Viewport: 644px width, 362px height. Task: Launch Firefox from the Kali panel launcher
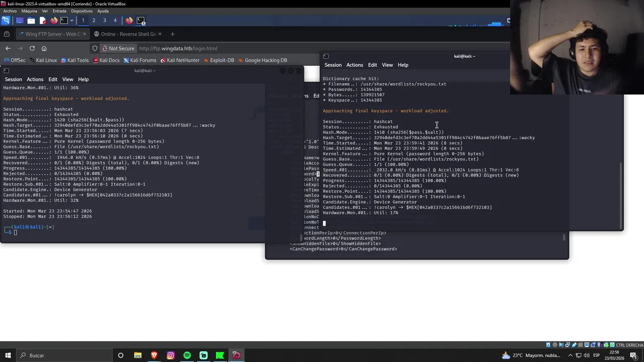54,21
